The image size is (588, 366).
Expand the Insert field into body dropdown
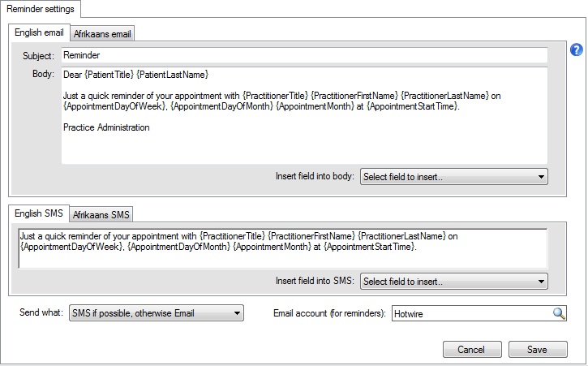click(x=453, y=176)
